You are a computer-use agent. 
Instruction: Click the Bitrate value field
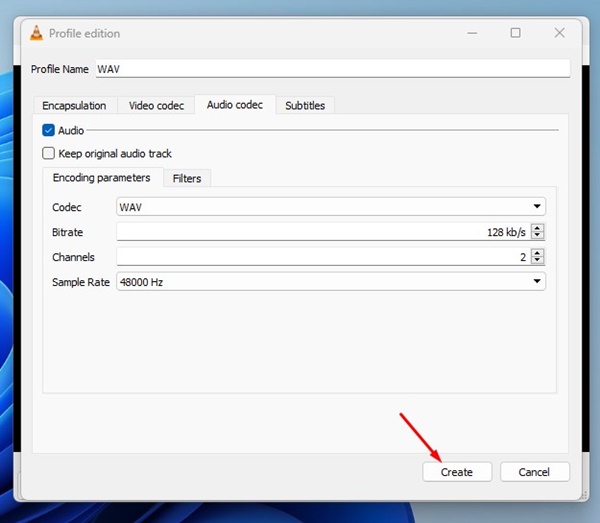coord(323,232)
